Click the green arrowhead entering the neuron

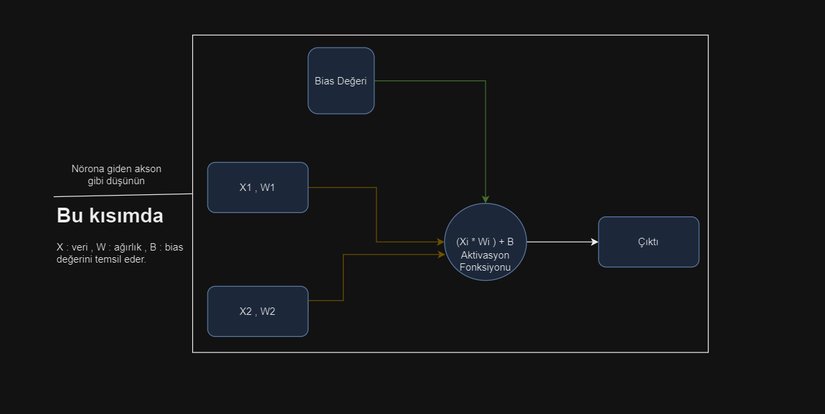(x=485, y=198)
